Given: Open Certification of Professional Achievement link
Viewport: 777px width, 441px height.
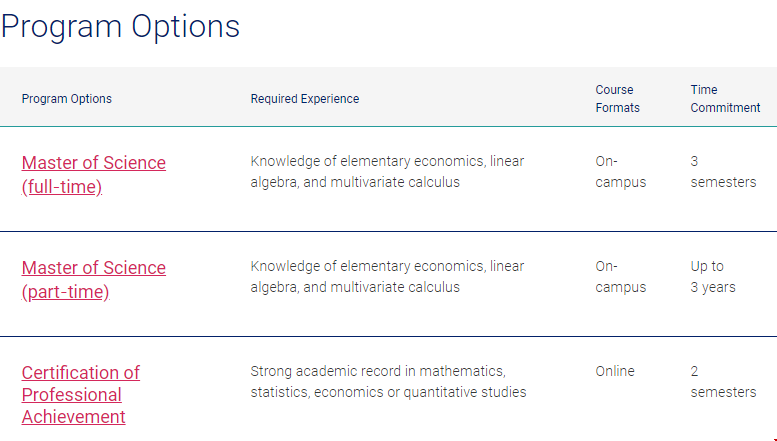Looking at the screenshot, I should 81,394.
